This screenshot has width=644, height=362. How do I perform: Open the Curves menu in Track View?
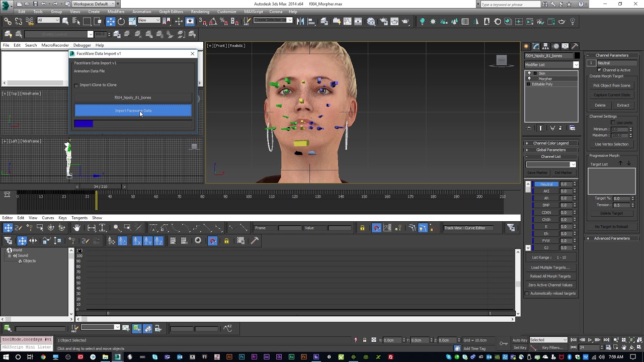(x=48, y=218)
